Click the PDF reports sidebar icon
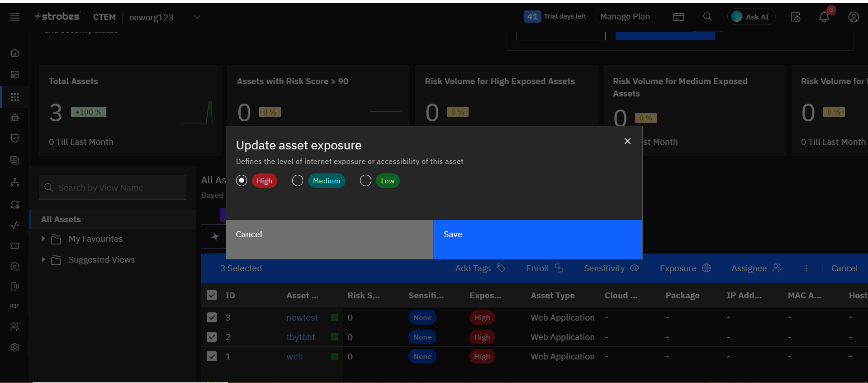This screenshot has width=868, height=383. pos(15,306)
